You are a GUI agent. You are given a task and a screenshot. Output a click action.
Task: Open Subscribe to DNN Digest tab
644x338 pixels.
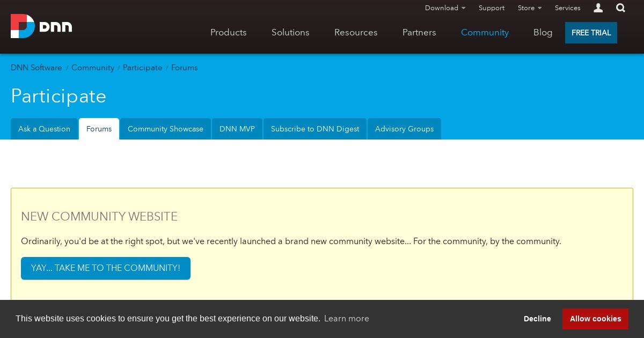click(x=315, y=129)
